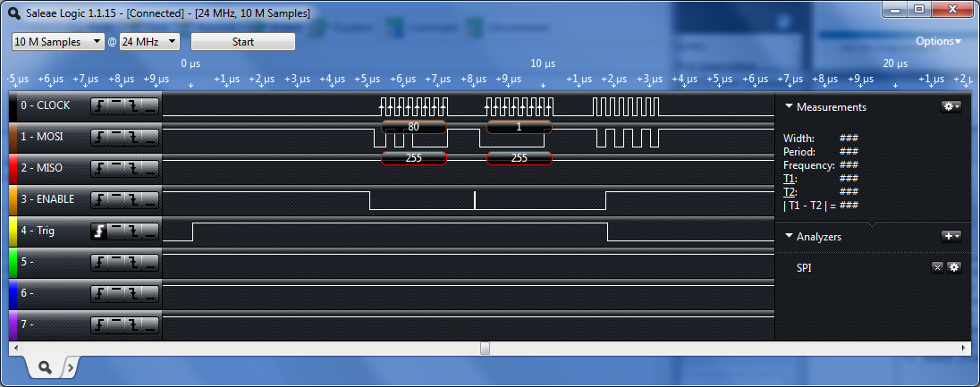The width and height of the screenshot is (980, 387).
Task: Set falling edge trigger on MOSI channel
Action: click(132, 137)
